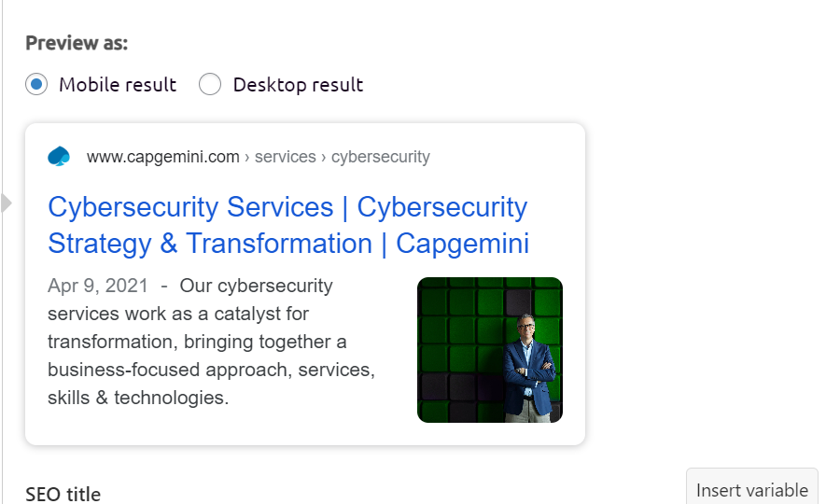Open the "Cybersecurity Services" first title line

tap(287, 207)
